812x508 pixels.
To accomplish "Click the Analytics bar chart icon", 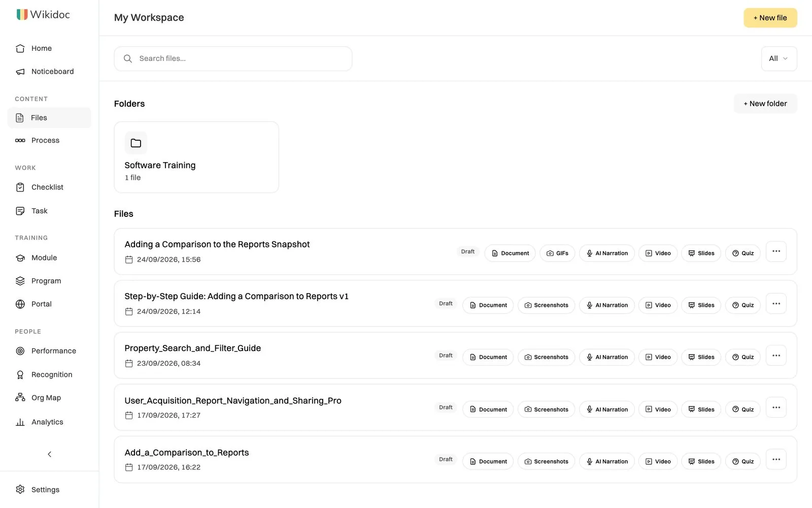I will (x=20, y=422).
